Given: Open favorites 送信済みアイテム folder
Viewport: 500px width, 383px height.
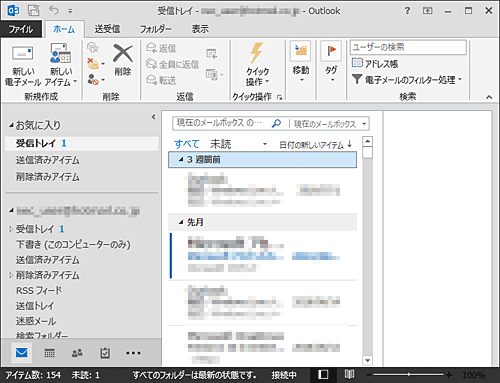Looking at the screenshot, I should tap(48, 160).
